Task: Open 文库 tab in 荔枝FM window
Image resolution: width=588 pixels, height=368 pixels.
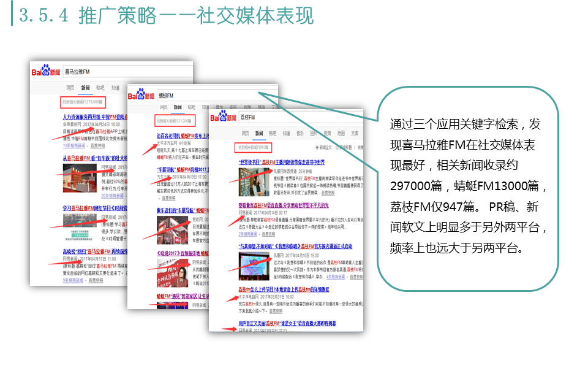Action: coord(355,133)
